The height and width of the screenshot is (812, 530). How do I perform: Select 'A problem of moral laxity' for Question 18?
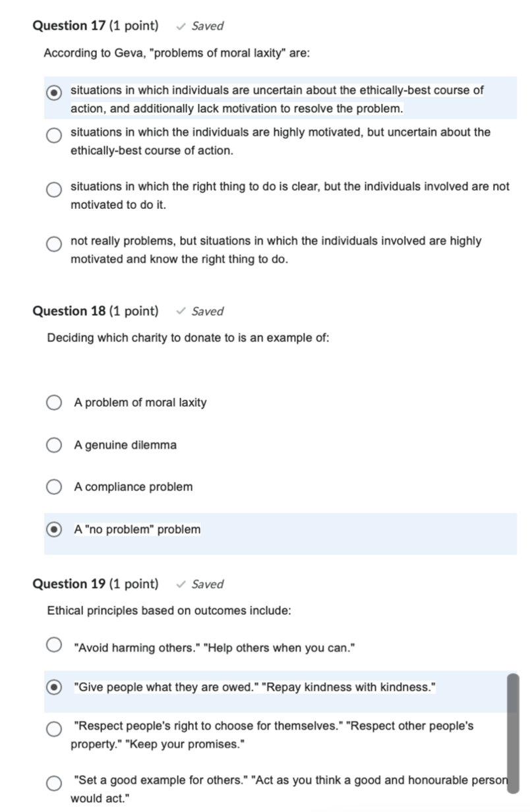tap(54, 402)
